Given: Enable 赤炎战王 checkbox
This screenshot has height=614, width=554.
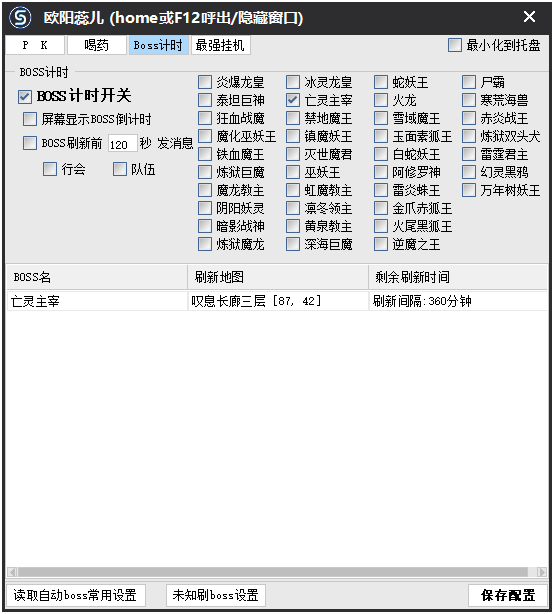Looking at the screenshot, I should point(469,118).
